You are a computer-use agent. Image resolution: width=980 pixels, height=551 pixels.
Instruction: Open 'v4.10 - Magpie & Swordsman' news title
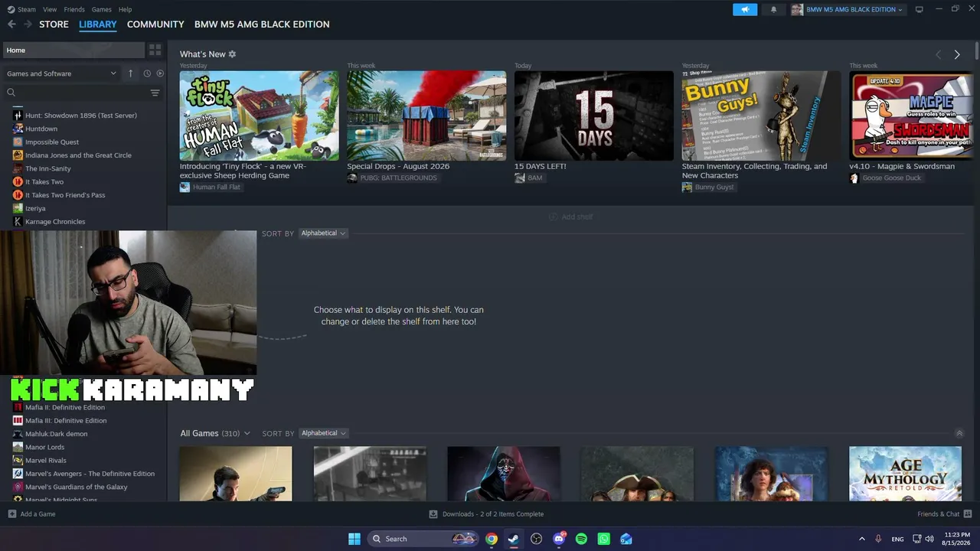[902, 166]
